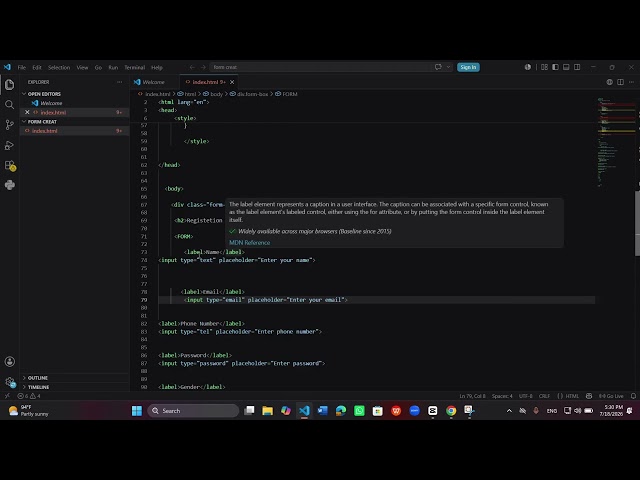
Task: Open the Windows Start menu
Action: (x=137, y=411)
